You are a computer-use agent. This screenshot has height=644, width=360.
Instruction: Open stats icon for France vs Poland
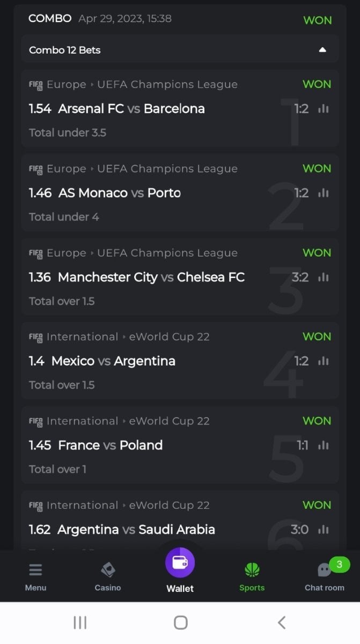323,445
